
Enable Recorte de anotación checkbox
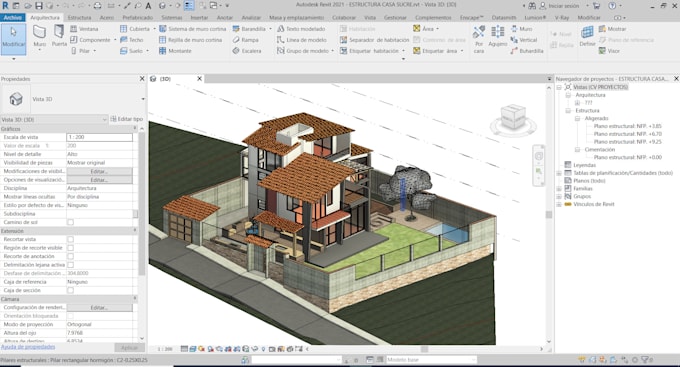(70, 256)
